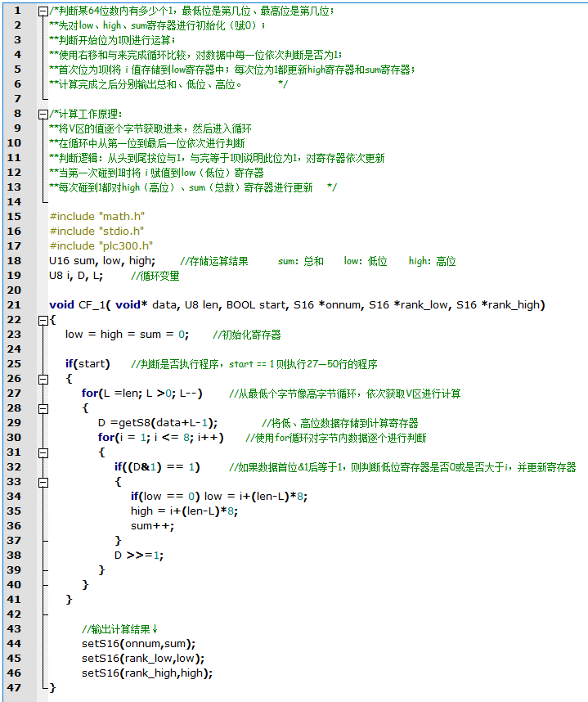This screenshot has width=588, height=702.
Task: Click the function name CF_1
Action: pos(92,305)
